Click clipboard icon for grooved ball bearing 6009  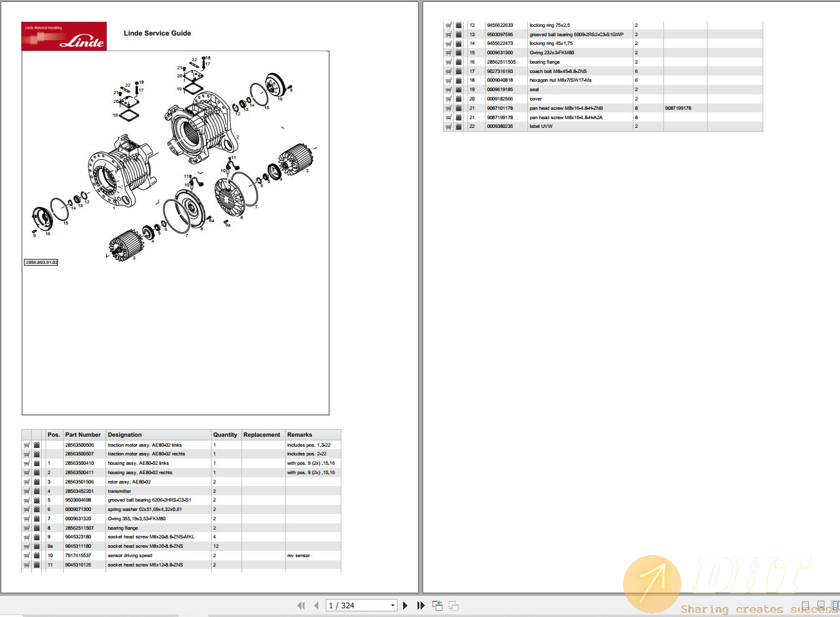pos(459,34)
